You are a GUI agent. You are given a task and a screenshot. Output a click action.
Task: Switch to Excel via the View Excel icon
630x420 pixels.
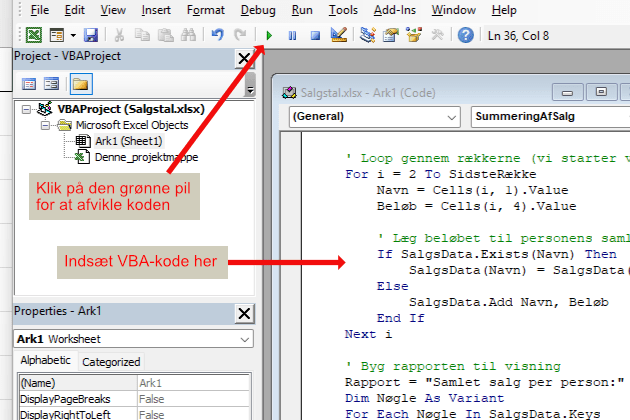coord(33,35)
